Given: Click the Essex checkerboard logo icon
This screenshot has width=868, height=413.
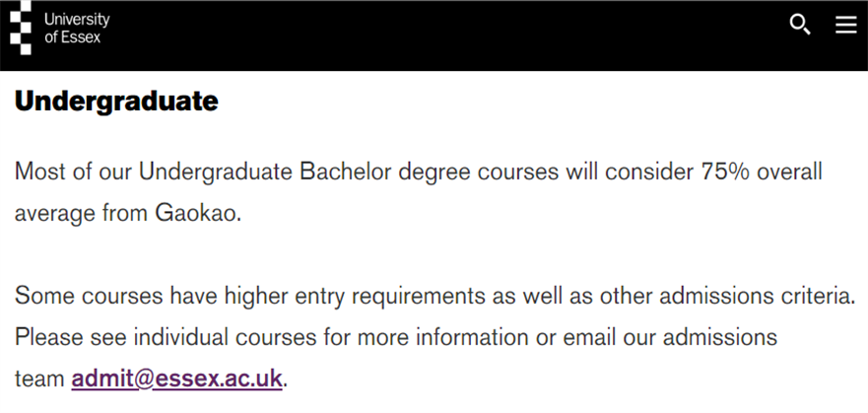Looking at the screenshot, I should (21, 28).
